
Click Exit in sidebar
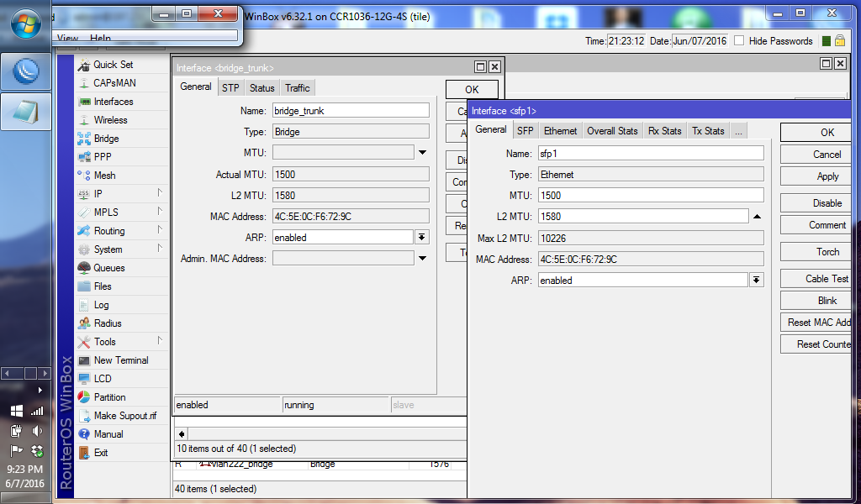click(121, 453)
